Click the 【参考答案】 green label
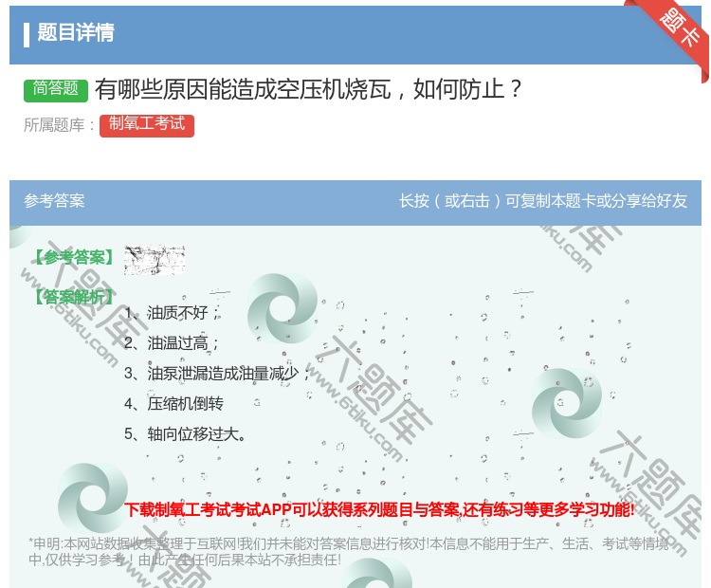711x588 pixels. (x=73, y=257)
